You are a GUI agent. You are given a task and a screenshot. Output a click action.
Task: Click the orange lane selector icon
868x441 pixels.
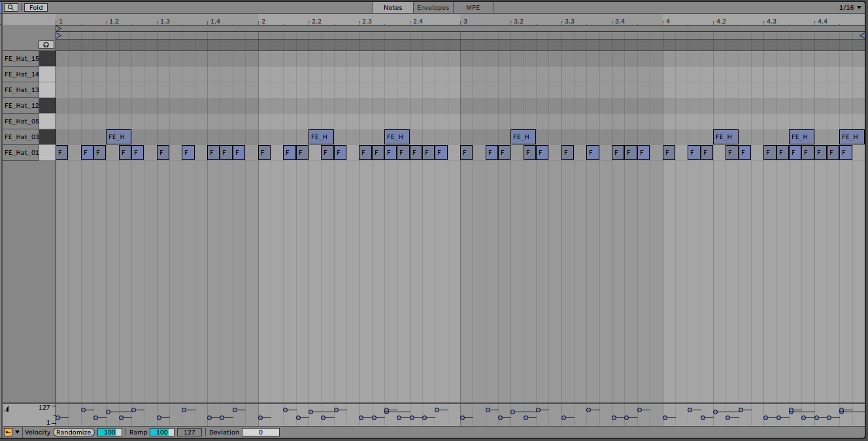pos(8,432)
